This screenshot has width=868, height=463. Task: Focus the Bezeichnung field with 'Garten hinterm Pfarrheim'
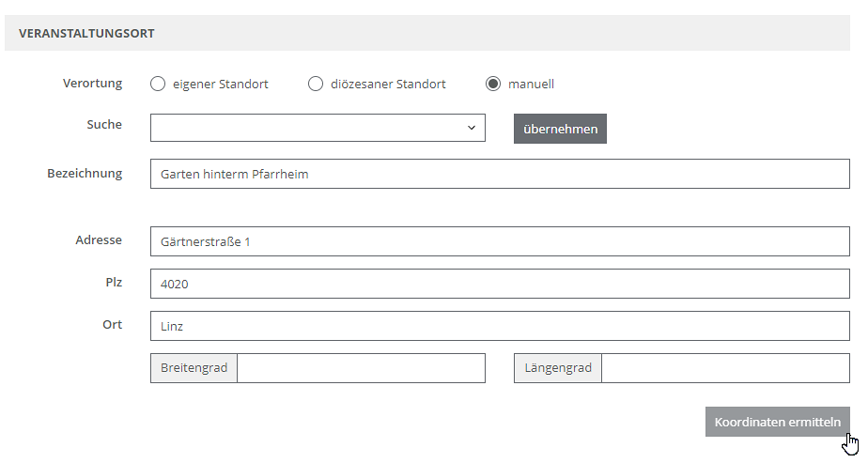coord(500,174)
